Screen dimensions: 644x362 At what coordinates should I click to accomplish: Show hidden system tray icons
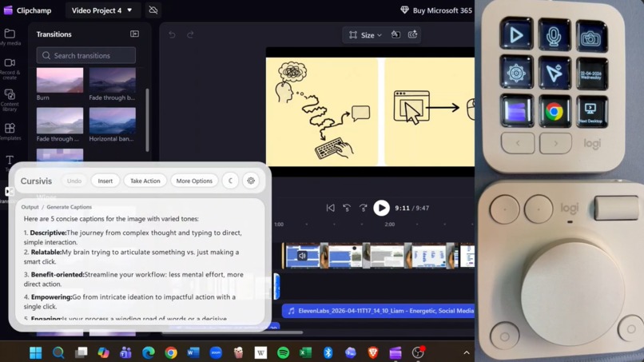point(467,352)
